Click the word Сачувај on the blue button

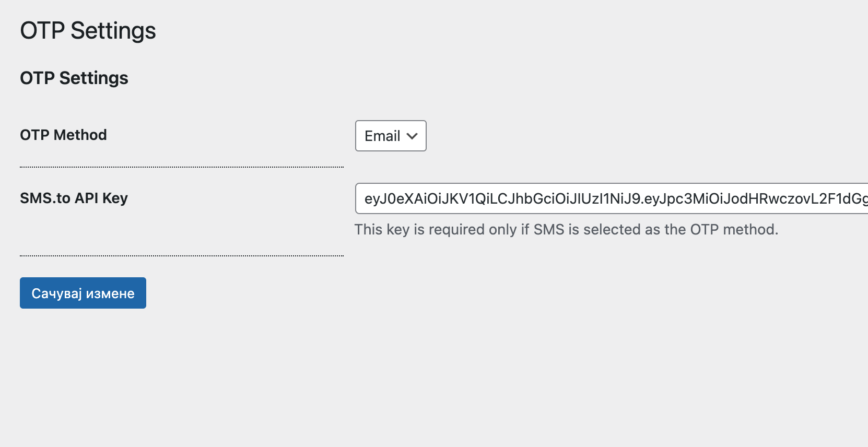tap(57, 293)
